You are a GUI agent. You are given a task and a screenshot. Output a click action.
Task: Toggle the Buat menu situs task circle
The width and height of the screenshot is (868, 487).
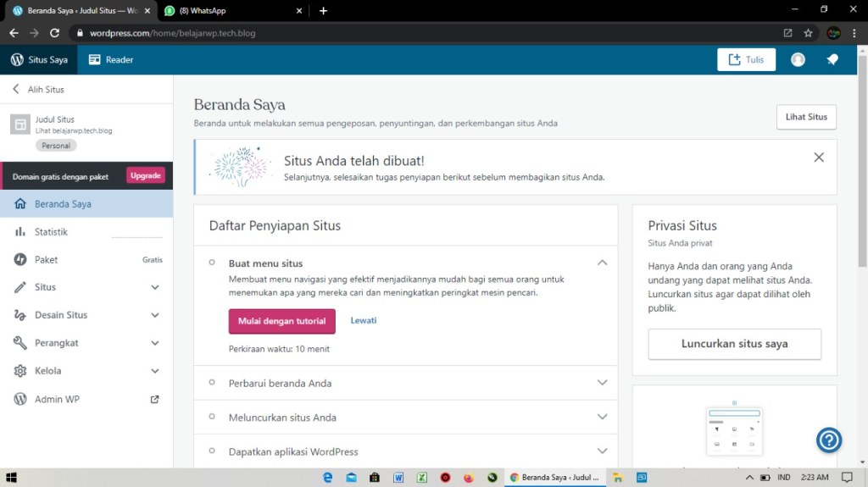[212, 263]
